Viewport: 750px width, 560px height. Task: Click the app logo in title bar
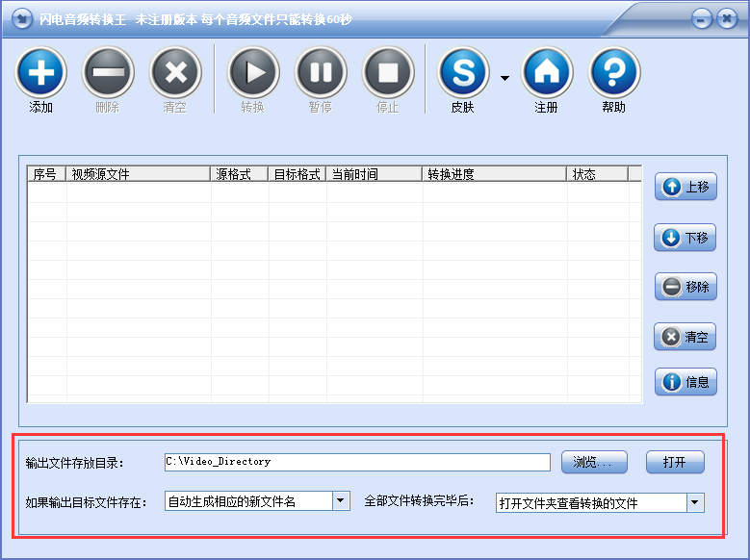(21, 19)
